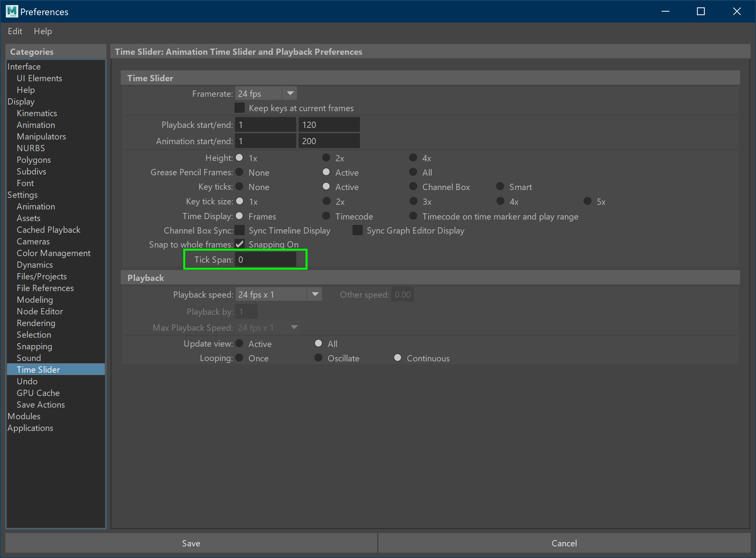This screenshot has height=558, width=756.
Task: Open the Framerate dropdown
Action: tap(290, 93)
